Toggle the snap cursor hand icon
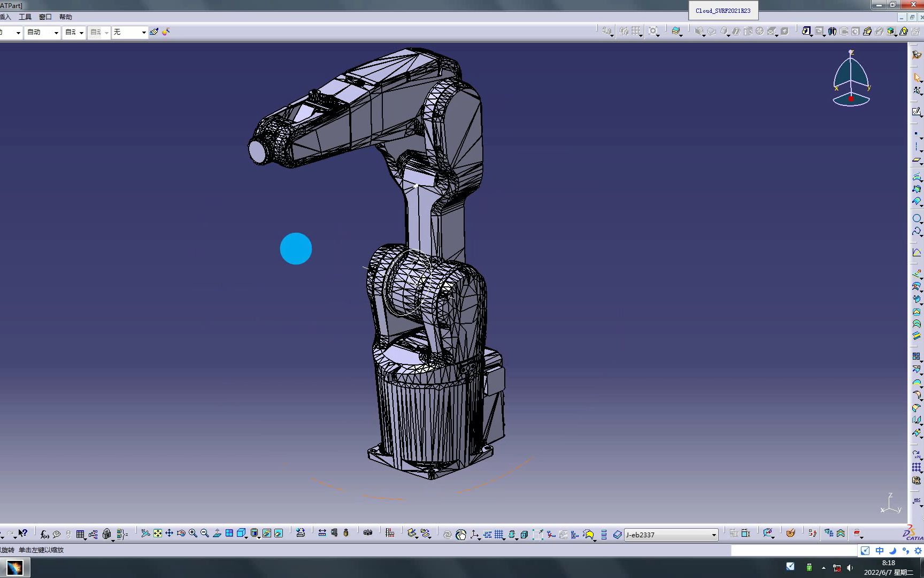The width and height of the screenshot is (924, 578). pos(461,534)
